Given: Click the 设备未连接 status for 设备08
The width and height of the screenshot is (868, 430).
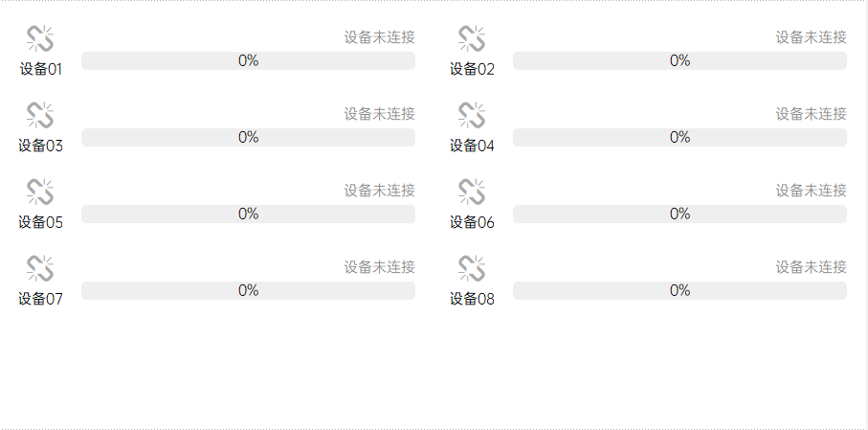Looking at the screenshot, I should point(811,267).
